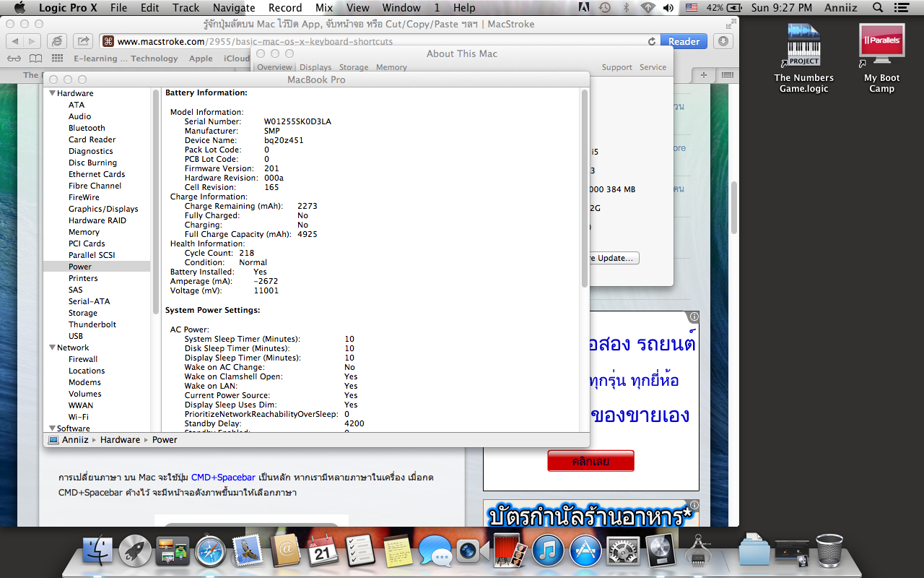
Task: Collapse the Network section in the sidebar
Action: [52, 348]
